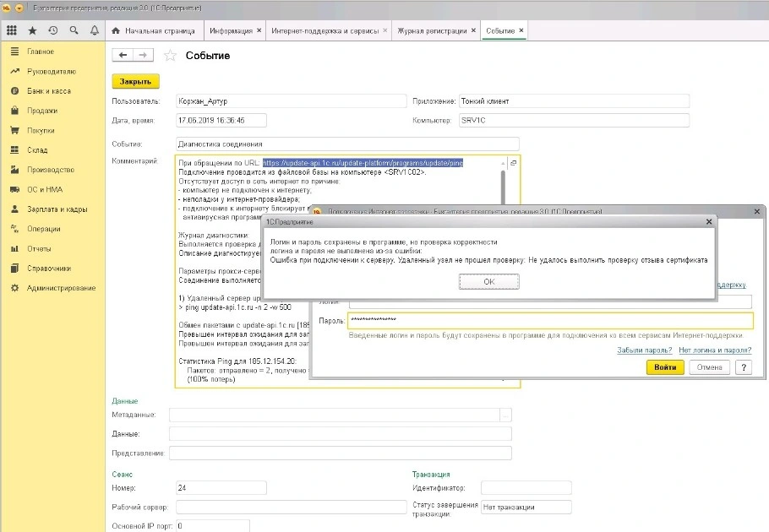769x532 pixels.
Task: Click the comment box vertical scrollbar
Action: [x=504, y=186]
